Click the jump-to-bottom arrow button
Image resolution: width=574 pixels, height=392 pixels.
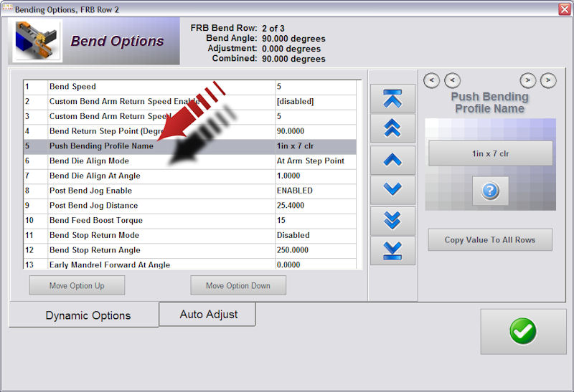392,251
